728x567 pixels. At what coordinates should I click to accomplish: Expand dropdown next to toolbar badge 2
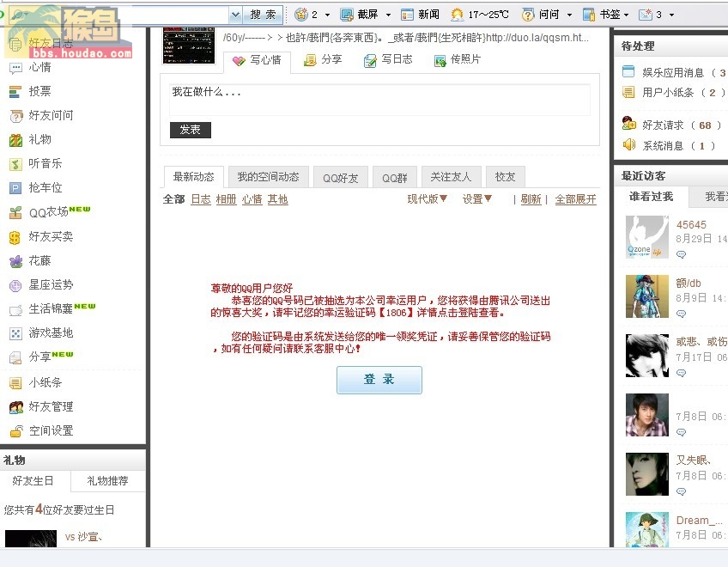coord(327,15)
